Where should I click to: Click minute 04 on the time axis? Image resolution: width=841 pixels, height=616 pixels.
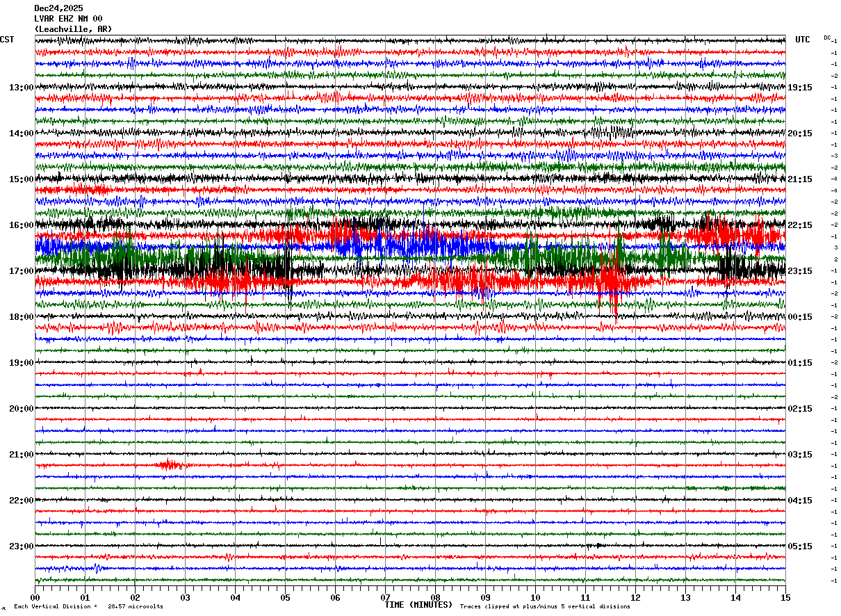point(235,597)
